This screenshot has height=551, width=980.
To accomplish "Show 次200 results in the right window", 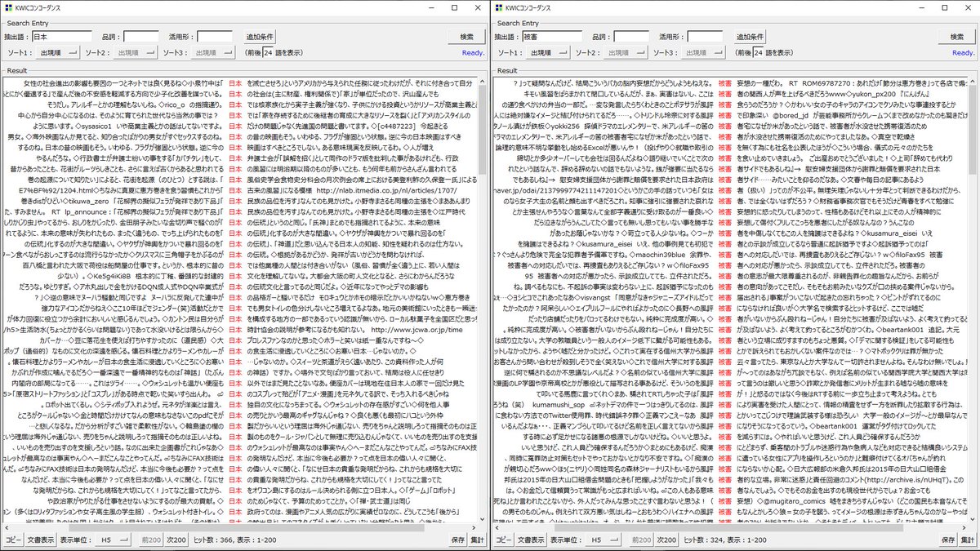I will pos(667,540).
